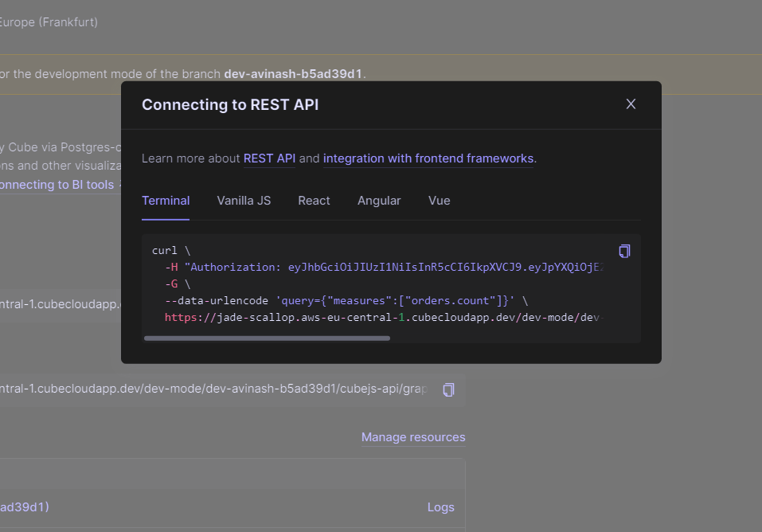
Task: Close the Connecting to REST API dialog
Action: (631, 104)
